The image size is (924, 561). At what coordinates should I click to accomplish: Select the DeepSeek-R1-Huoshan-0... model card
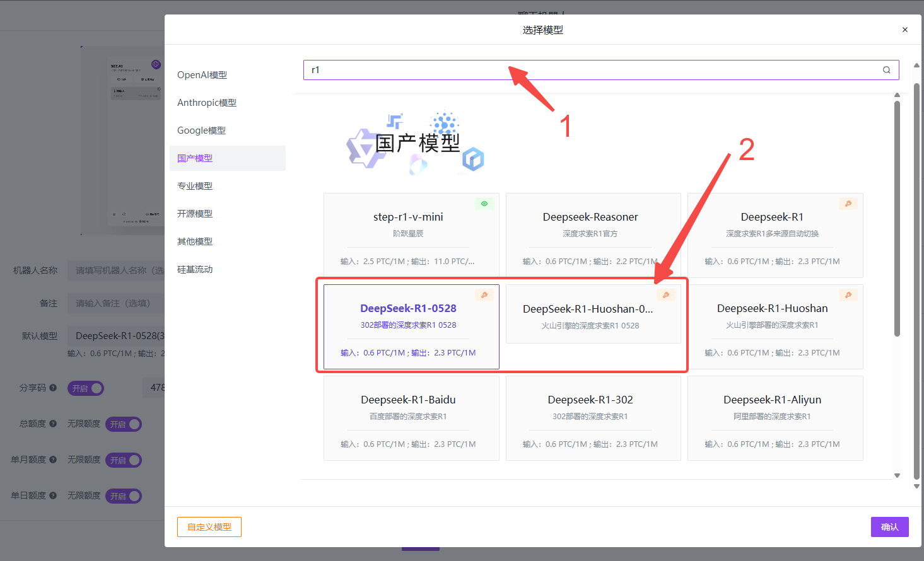(x=594, y=314)
